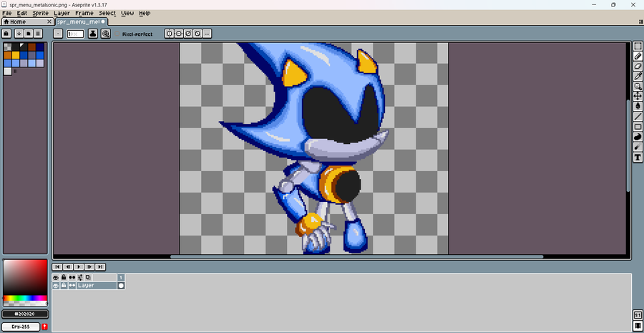
Task: Open the Sprite menu
Action: [x=40, y=13]
